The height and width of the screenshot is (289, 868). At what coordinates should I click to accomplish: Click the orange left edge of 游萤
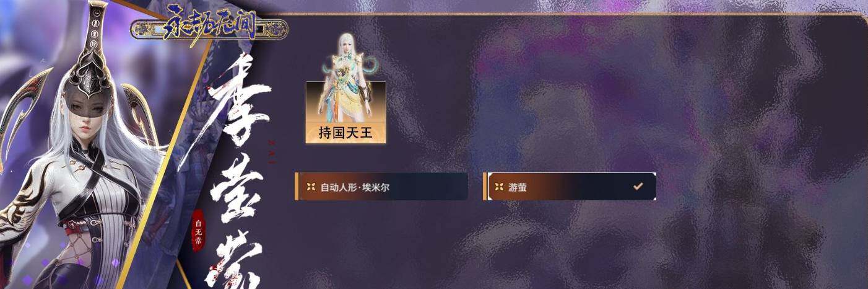pyautogui.click(x=485, y=187)
